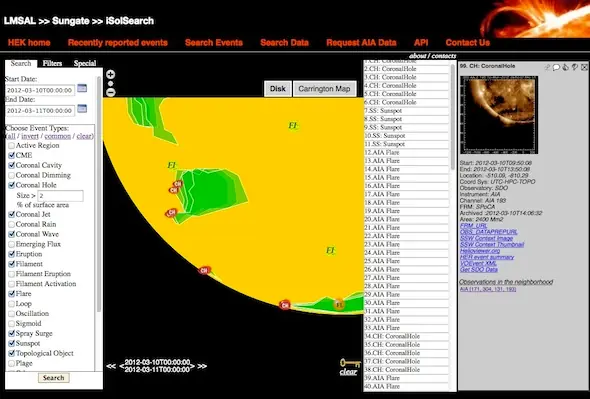Enable the Coronal Rain event type

(x=12, y=224)
